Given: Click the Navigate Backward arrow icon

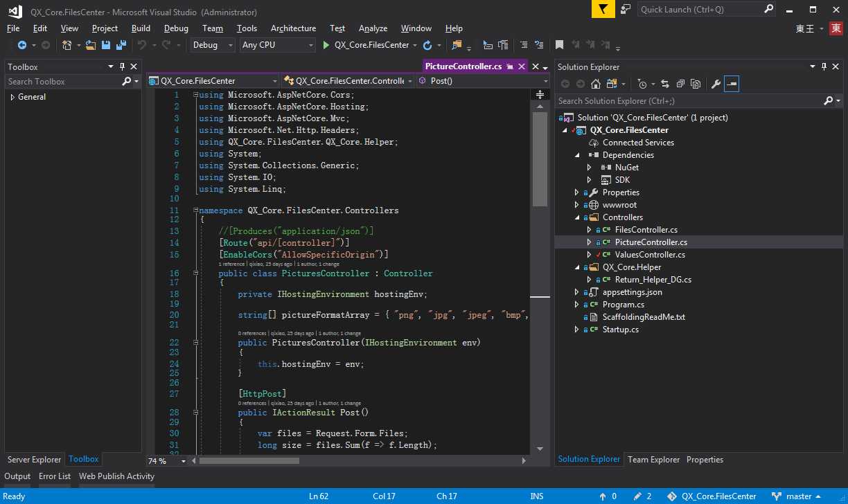Looking at the screenshot, I should pos(22,45).
